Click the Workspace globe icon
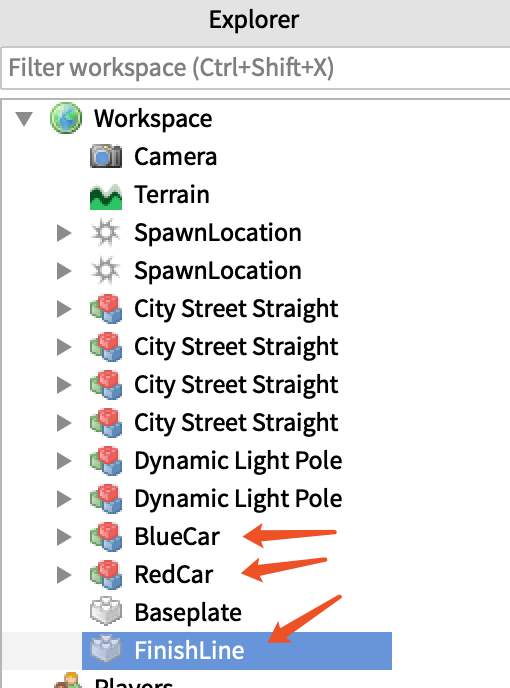This screenshot has height=688, width=510. (66, 118)
